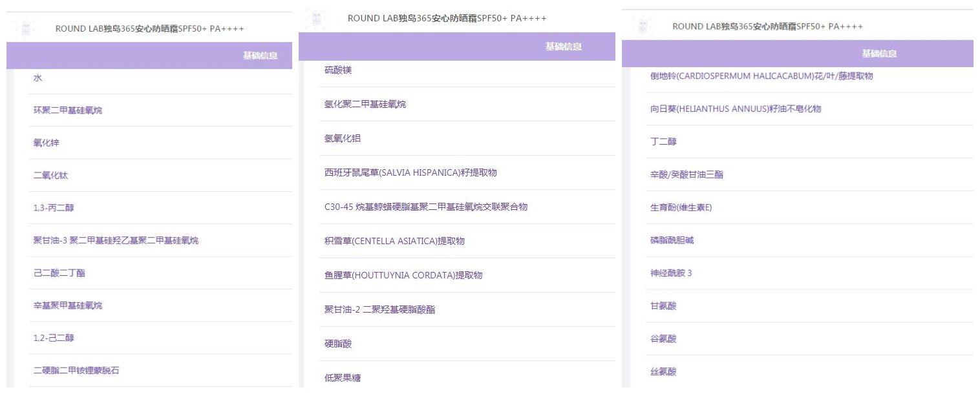
Task: Select the ingredient 氢氧化铝
Action: (342, 138)
